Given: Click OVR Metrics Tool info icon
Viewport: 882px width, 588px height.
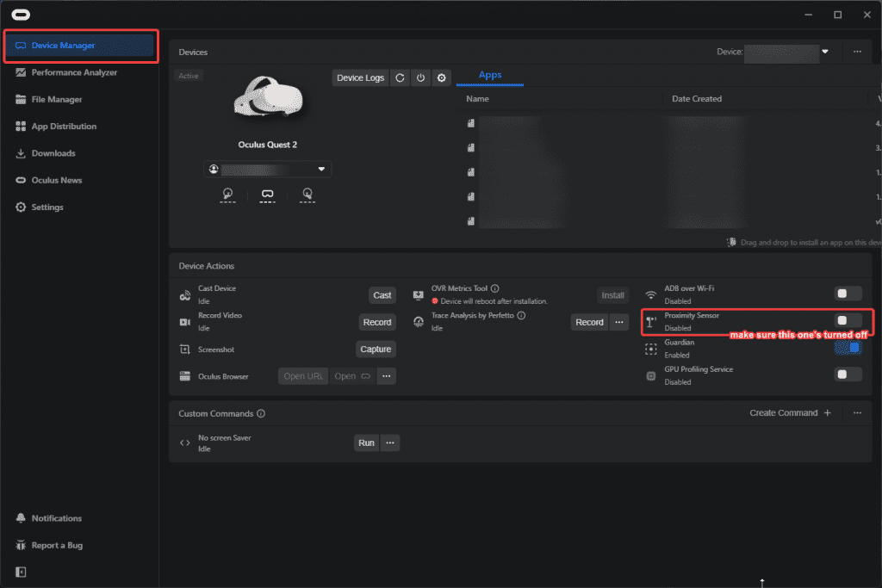Looking at the screenshot, I should click(495, 289).
